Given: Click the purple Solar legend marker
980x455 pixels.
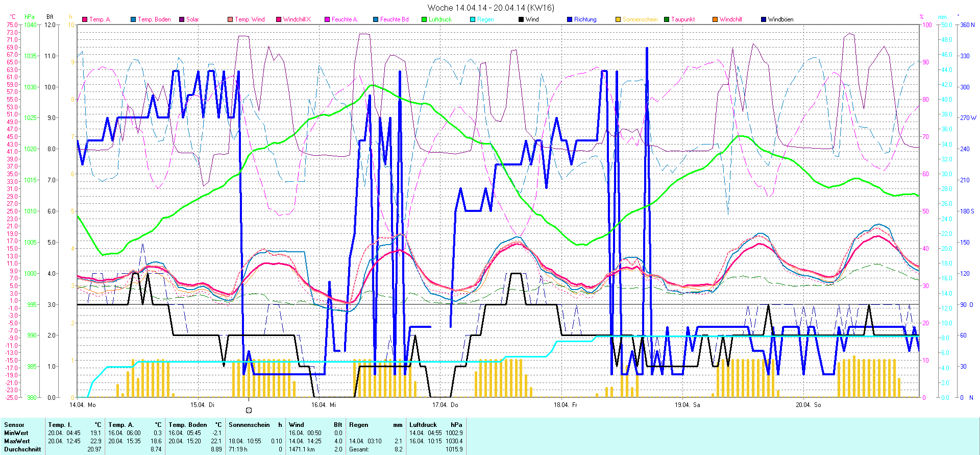Looking at the screenshot, I should (182, 19).
